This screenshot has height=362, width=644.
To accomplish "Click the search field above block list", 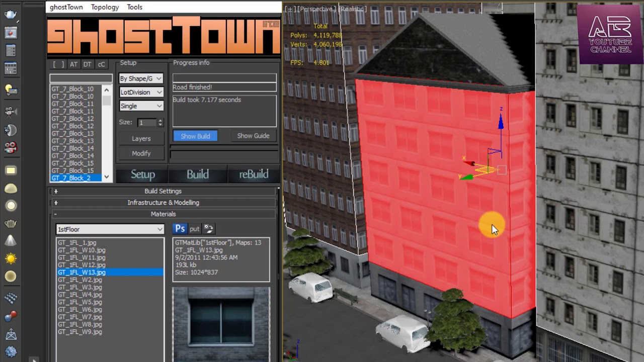I will pos(80,78).
